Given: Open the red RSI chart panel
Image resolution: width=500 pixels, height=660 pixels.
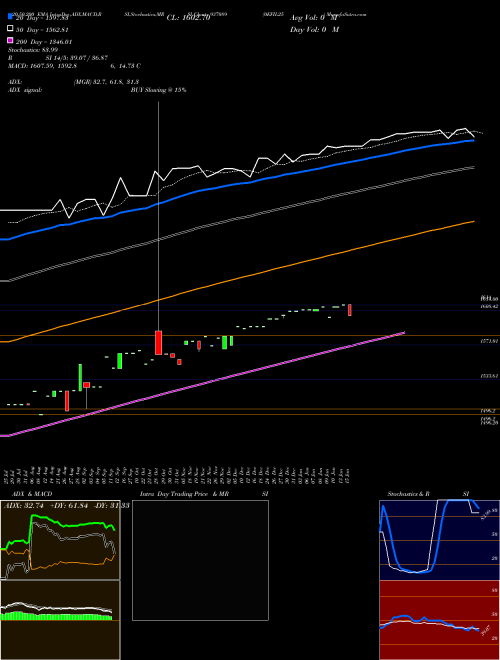Looking at the screenshot, I should point(439,620).
